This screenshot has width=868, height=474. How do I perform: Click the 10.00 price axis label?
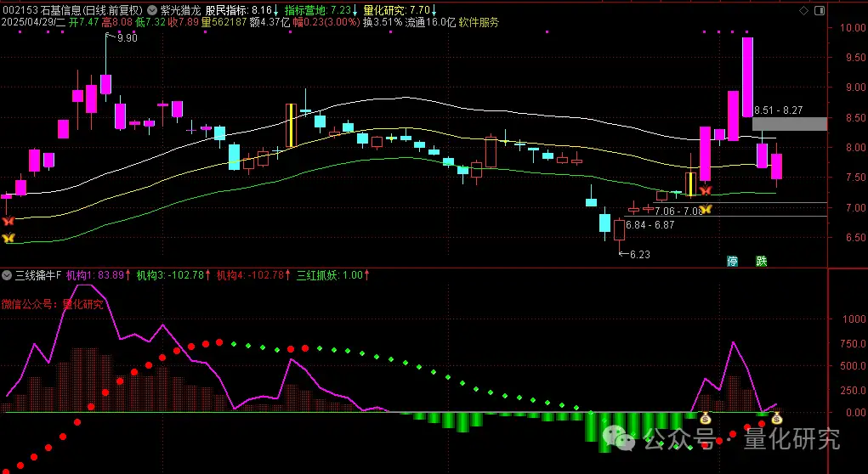pyautogui.click(x=853, y=27)
